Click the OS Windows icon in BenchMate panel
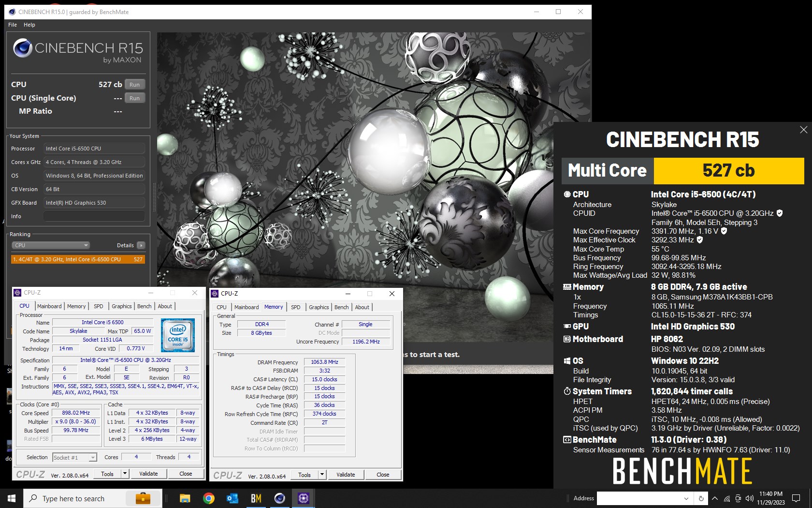Image resolution: width=812 pixels, height=508 pixels. click(567, 361)
